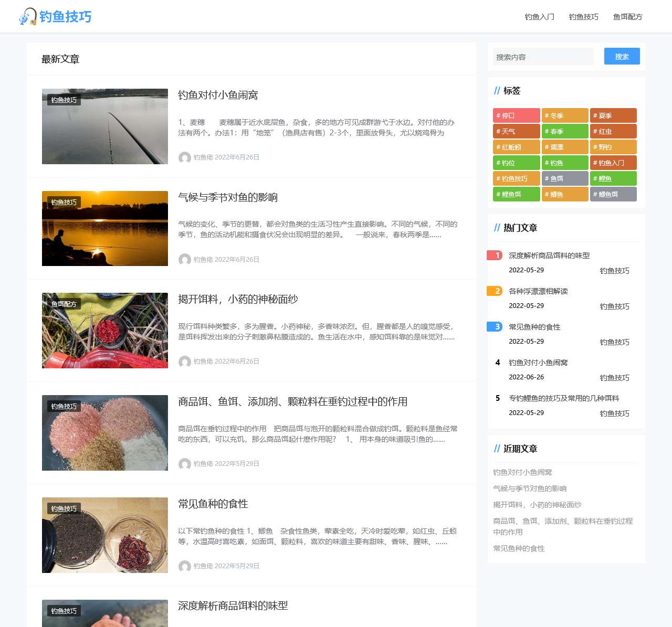Viewport: 672px width, 627px height.
Task: Click date 2022-06-26 under hot article 钓鱼对付小鱼闹窝
Action: 526,377
